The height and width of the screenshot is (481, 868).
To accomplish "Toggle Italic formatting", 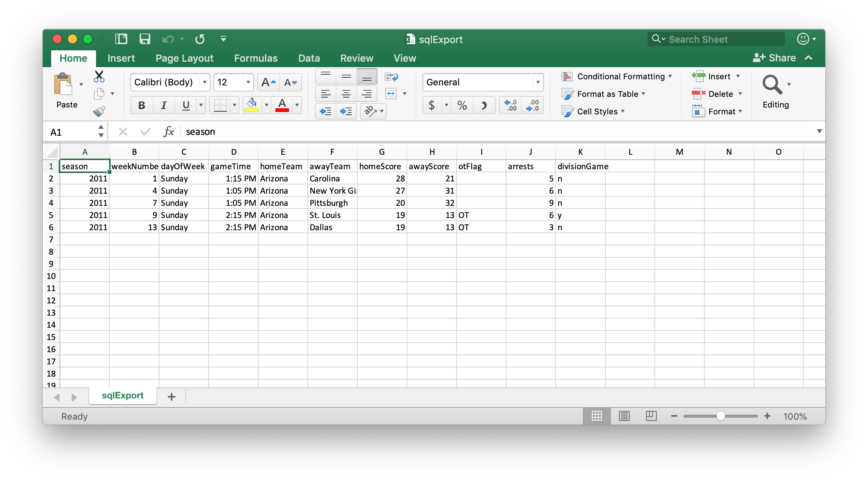I will 164,105.
